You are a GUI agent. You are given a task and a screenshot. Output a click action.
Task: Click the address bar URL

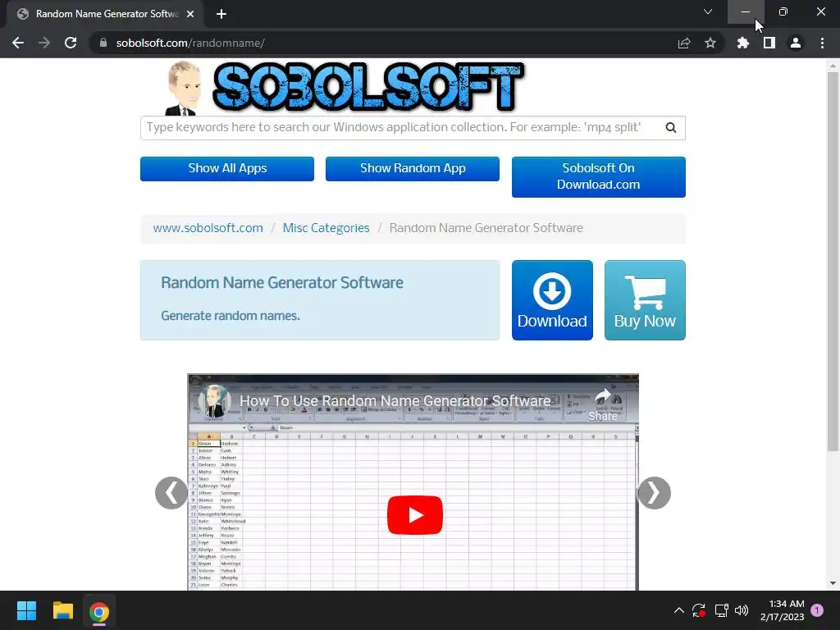pyautogui.click(x=190, y=43)
